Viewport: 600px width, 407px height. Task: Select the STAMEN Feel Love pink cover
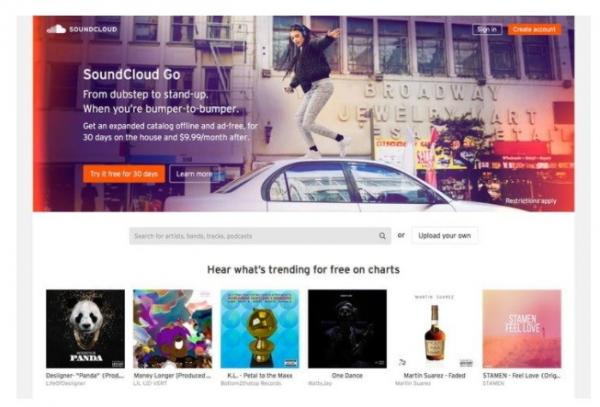point(522,329)
